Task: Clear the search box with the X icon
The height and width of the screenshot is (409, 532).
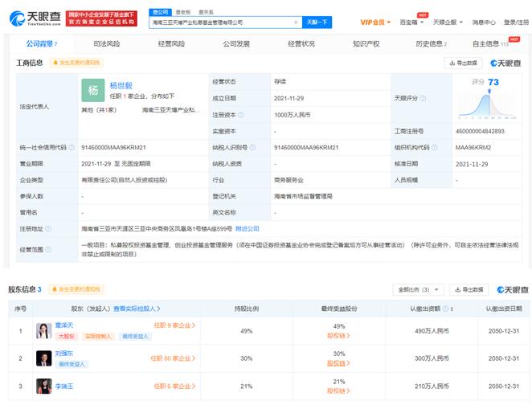Action: coord(296,22)
